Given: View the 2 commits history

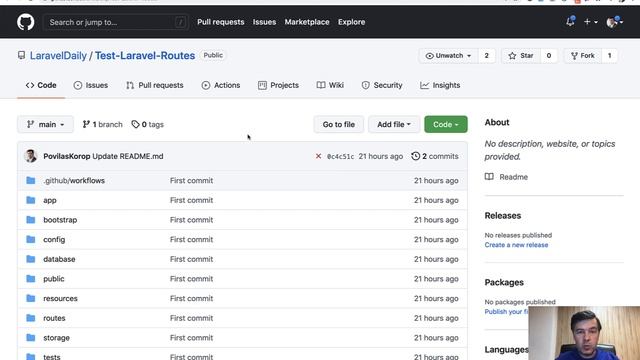Looking at the screenshot, I should point(435,156).
